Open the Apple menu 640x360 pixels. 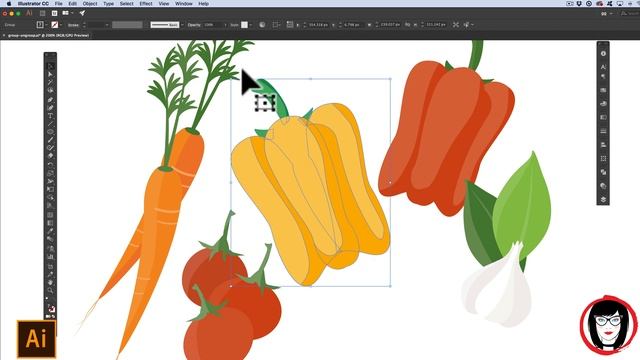9,4
